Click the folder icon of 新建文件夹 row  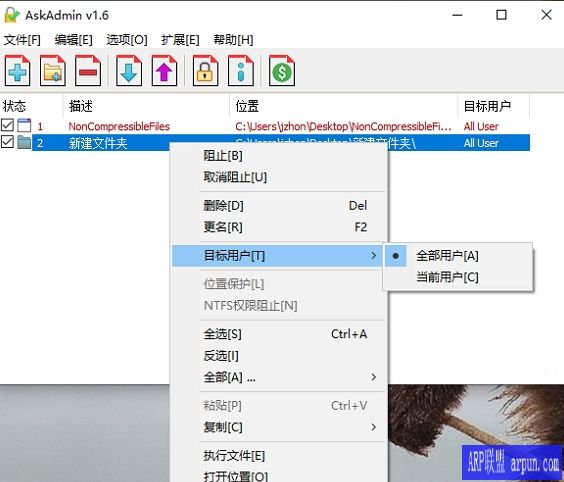(24, 142)
